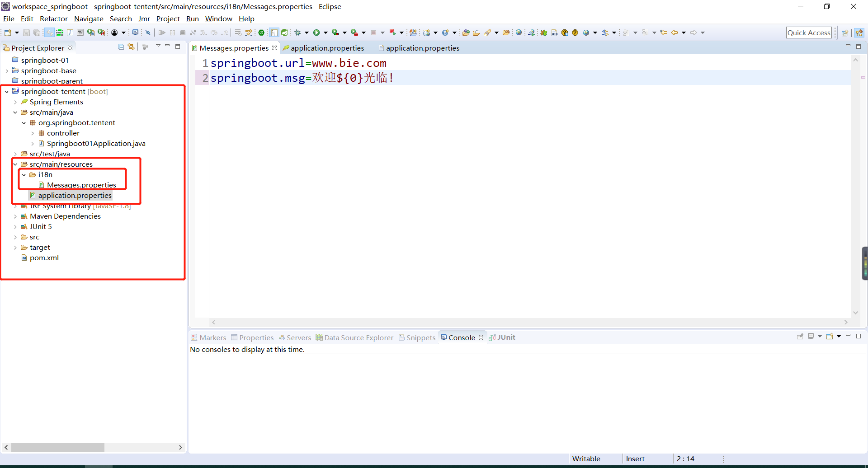
Task: Open the Run button dropdown arrow
Action: (325, 33)
